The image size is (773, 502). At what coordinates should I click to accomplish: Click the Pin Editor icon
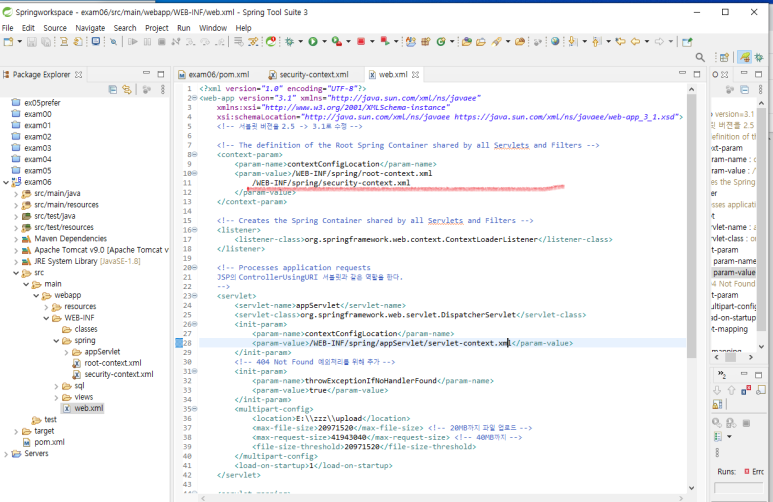pyautogui.click(x=687, y=42)
